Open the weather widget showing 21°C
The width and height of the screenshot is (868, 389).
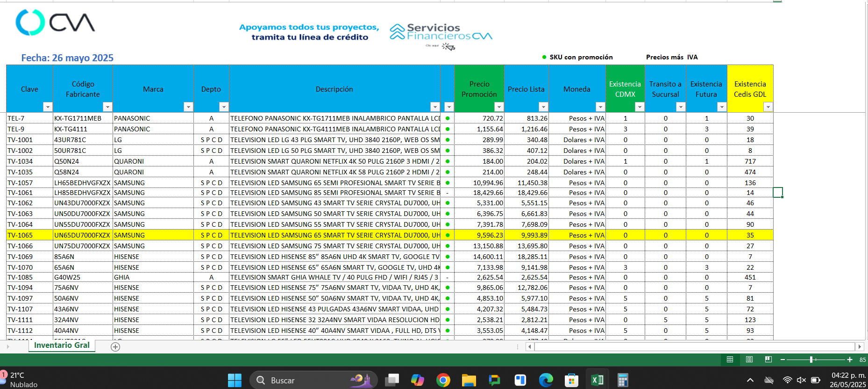tap(20, 380)
